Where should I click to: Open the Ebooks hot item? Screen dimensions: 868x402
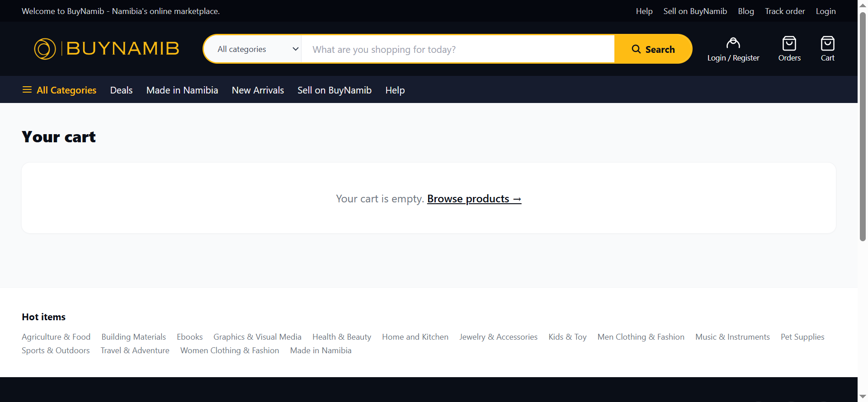190,337
